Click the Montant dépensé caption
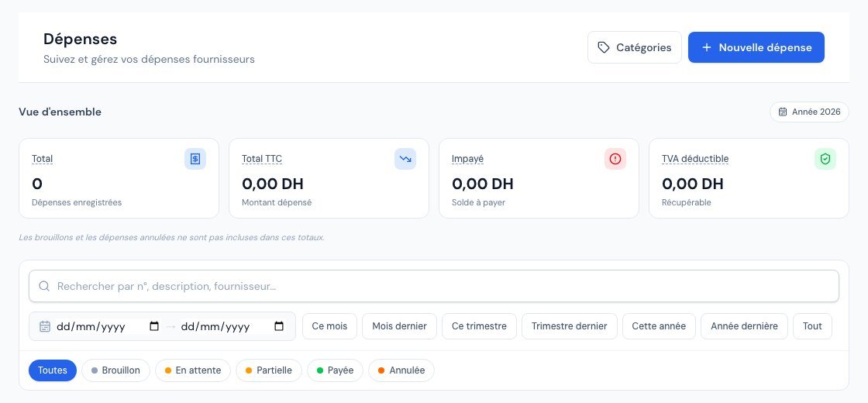 click(277, 202)
